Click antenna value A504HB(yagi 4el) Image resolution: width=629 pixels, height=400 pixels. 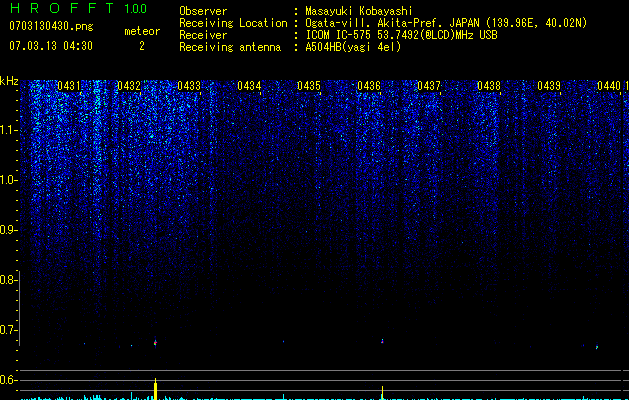pos(353,47)
